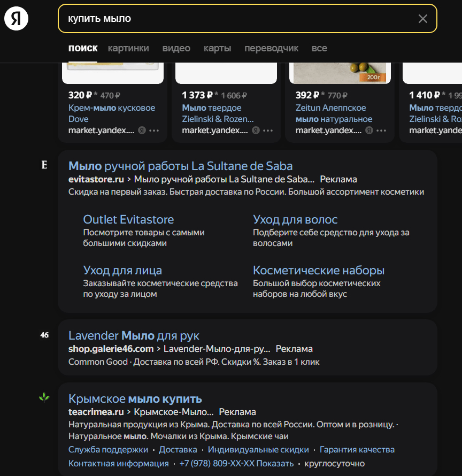Click the evitastore.ru favicon next to the ad

pyautogui.click(x=44, y=165)
